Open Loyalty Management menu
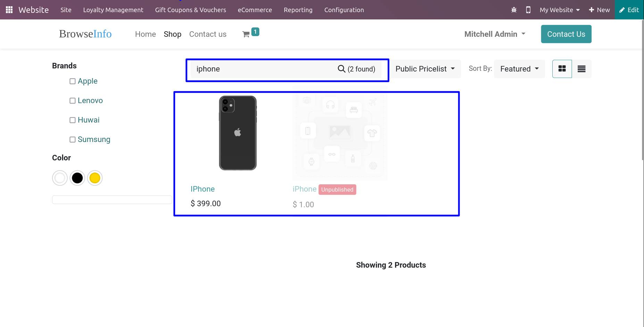 (x=113, y=10)
